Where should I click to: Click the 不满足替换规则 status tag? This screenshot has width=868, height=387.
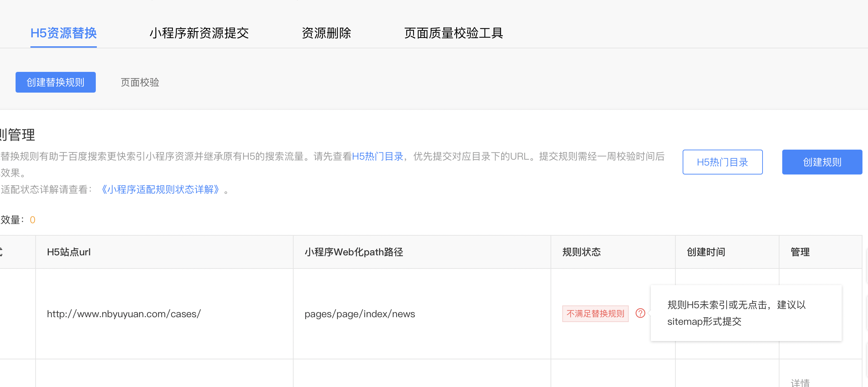(595, 314)
